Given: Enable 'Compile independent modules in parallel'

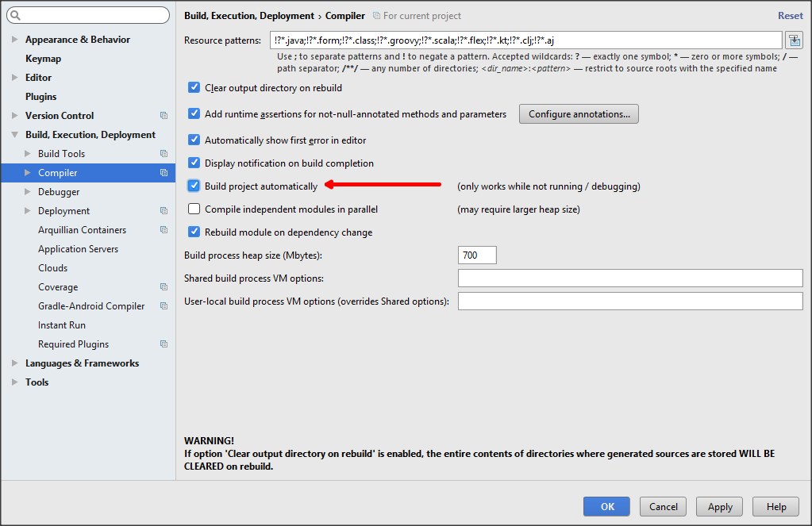Looking at the screenshot, I should [194, 209].
